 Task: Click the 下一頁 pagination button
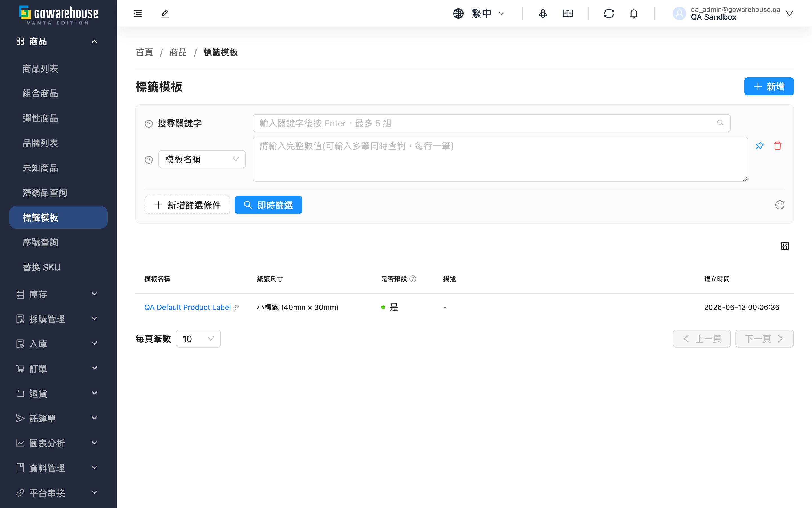pyautogui.click(x=764, y=339)
